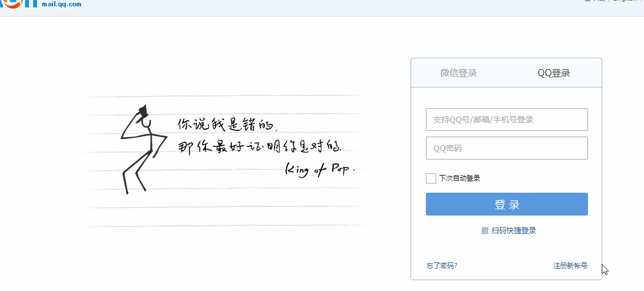Open the 忘了密码? link
Viewport: 644px width, 291px height.
442,266
